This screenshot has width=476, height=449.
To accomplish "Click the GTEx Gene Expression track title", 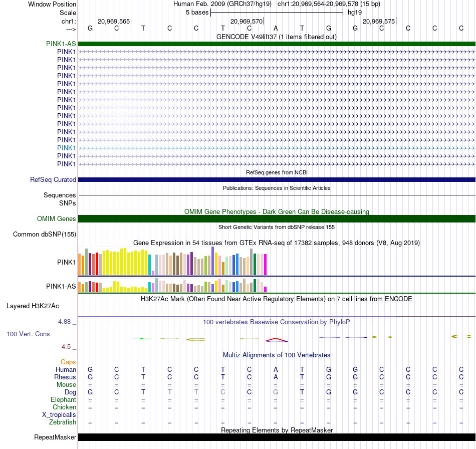I will click(x=276, y=243).
